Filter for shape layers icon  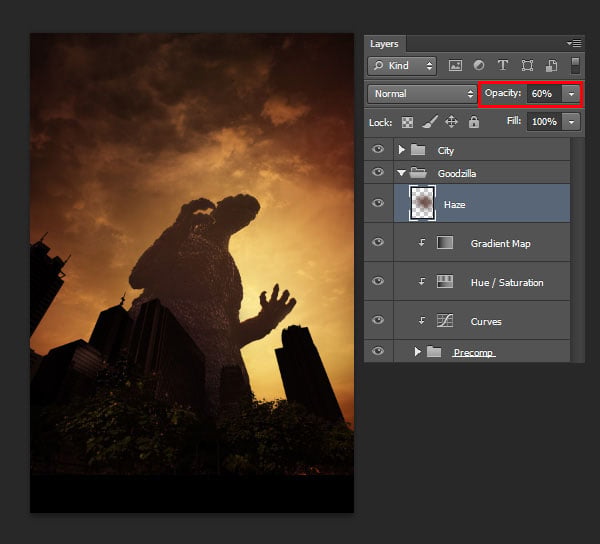click(527, 66)
